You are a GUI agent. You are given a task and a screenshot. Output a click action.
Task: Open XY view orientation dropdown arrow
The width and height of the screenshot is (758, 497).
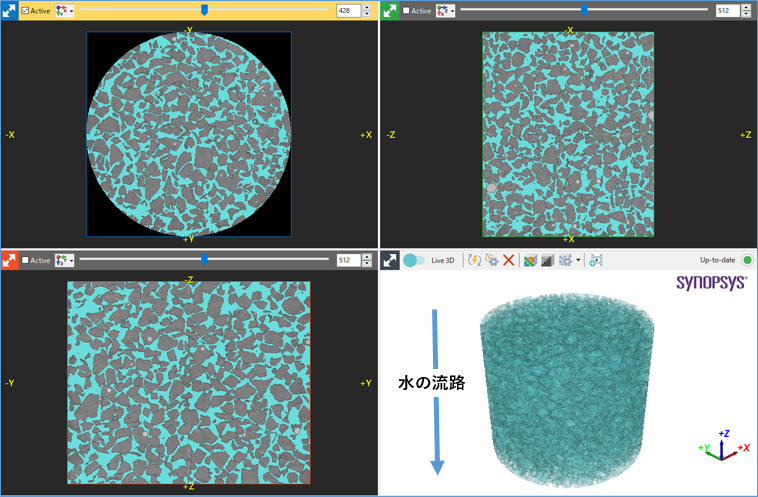[72, 11]
